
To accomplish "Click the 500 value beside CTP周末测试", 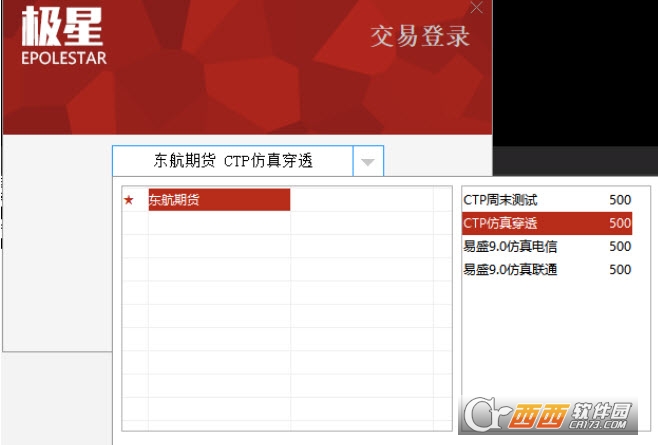I will tap(619, 200).
